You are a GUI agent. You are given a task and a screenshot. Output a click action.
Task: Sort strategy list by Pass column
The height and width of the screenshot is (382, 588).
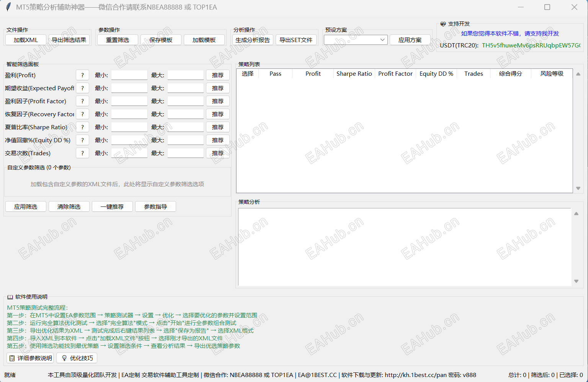click(x=275, y=74)
